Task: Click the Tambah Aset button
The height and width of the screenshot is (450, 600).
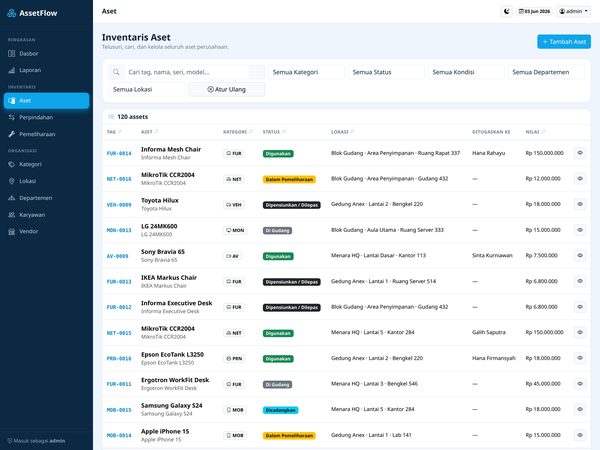Action: tap(564, 42)
